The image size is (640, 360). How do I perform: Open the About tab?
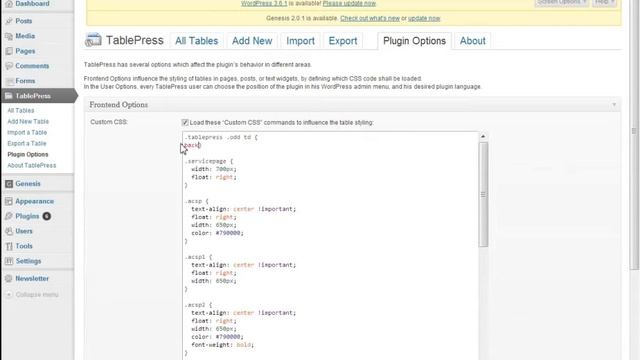click(473, 41)
